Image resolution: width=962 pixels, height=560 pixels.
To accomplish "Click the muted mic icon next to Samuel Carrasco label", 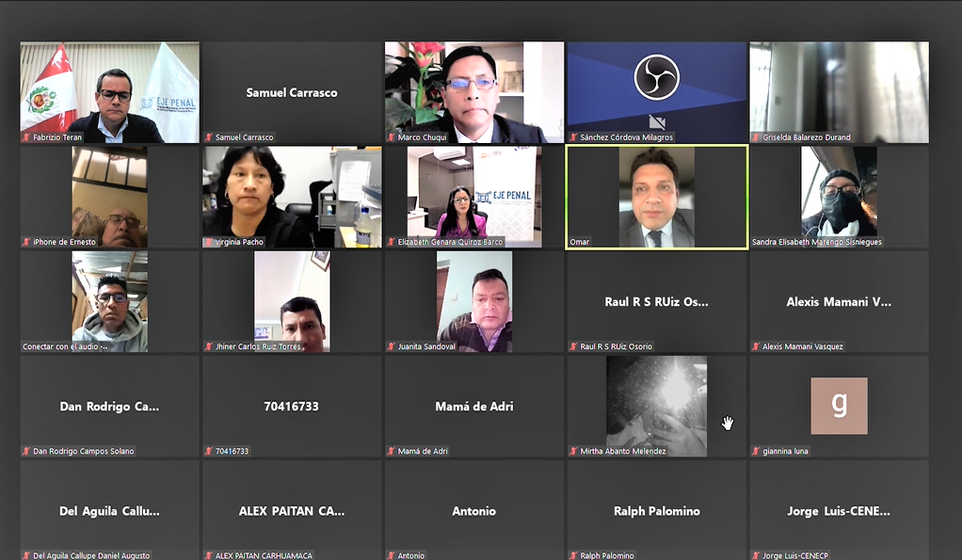I will (209, 137).
